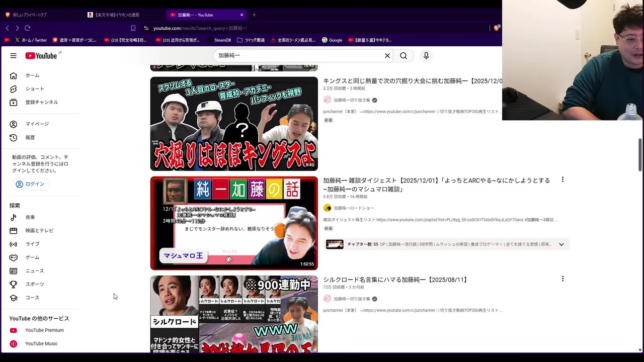Viewport: 644px width, 362px height.
Task: Go back with browser back arrow
Action: (7, 28)
